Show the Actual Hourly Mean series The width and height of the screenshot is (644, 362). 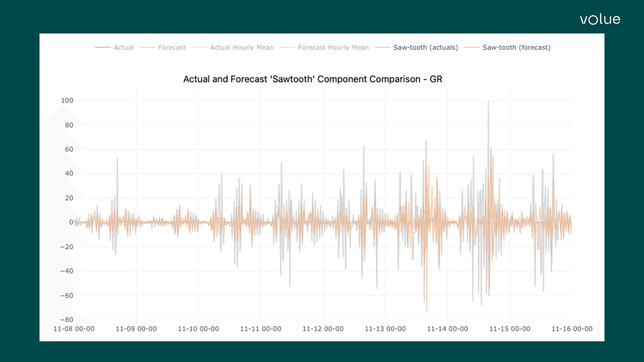click(241, 47)
